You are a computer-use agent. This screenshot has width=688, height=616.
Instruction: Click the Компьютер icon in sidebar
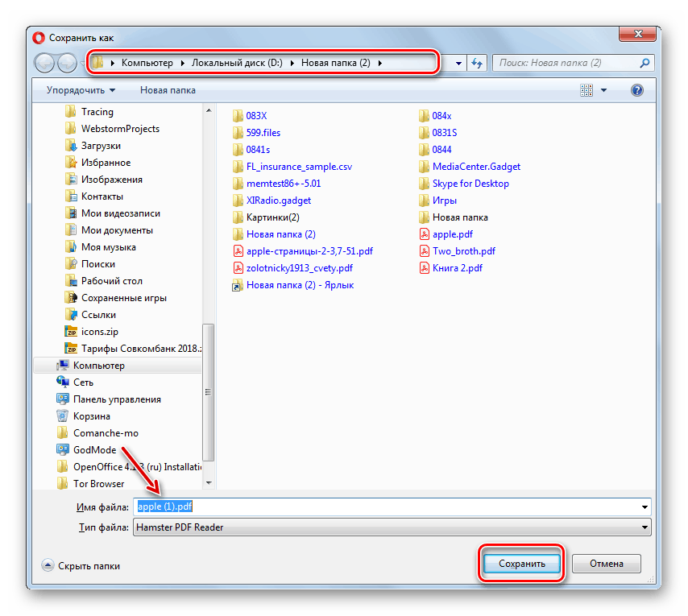point(63,366)
